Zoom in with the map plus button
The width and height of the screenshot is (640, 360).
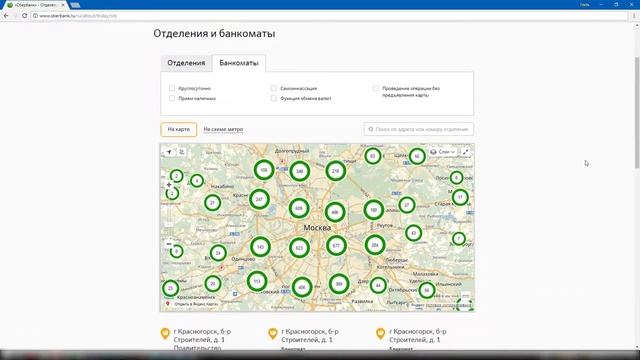coord(169,185)
